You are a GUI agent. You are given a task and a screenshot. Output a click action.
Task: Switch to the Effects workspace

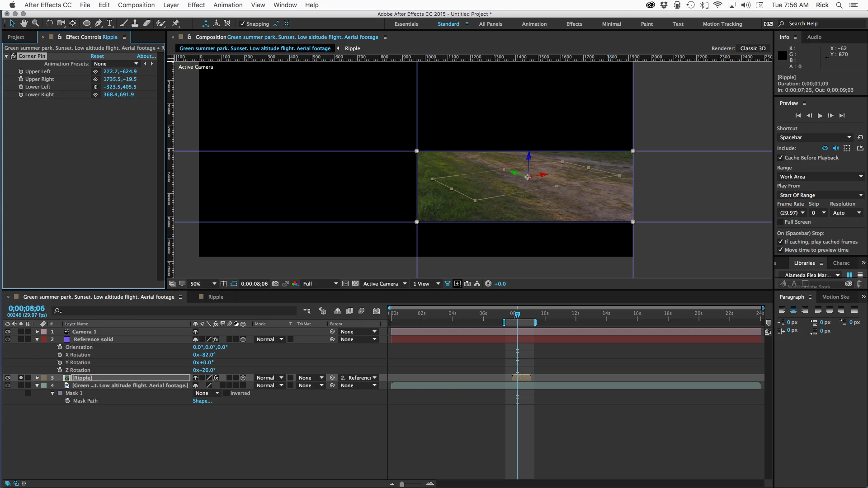574,24
